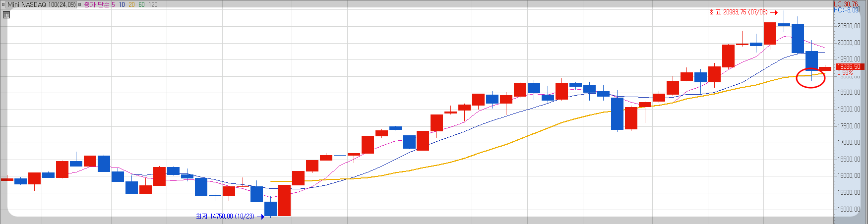
Task: Click the current price tag 19286,50
Action: click(x=850, y=66)
